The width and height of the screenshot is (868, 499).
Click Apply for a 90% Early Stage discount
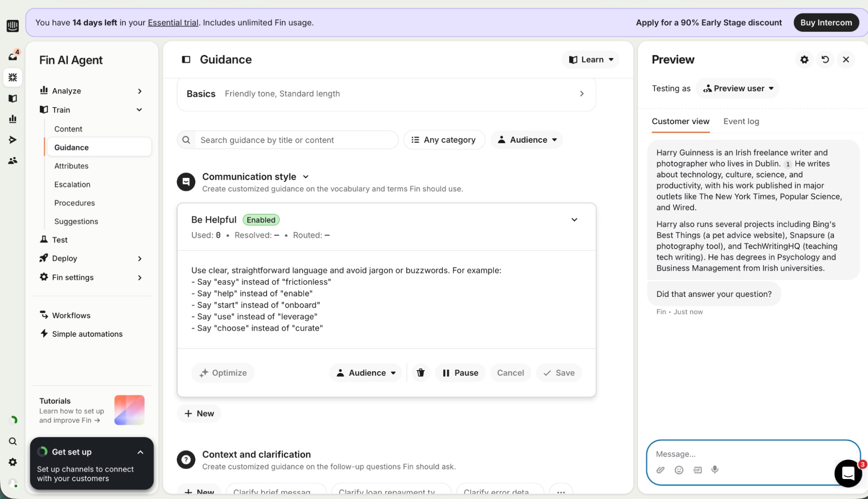click(709, 22)
